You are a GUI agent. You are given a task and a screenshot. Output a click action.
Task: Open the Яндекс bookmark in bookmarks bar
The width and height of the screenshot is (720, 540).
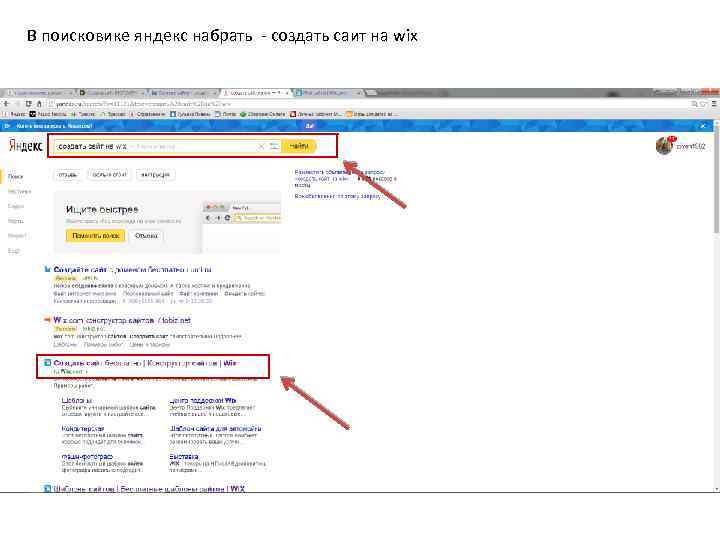tap(14, 114)
